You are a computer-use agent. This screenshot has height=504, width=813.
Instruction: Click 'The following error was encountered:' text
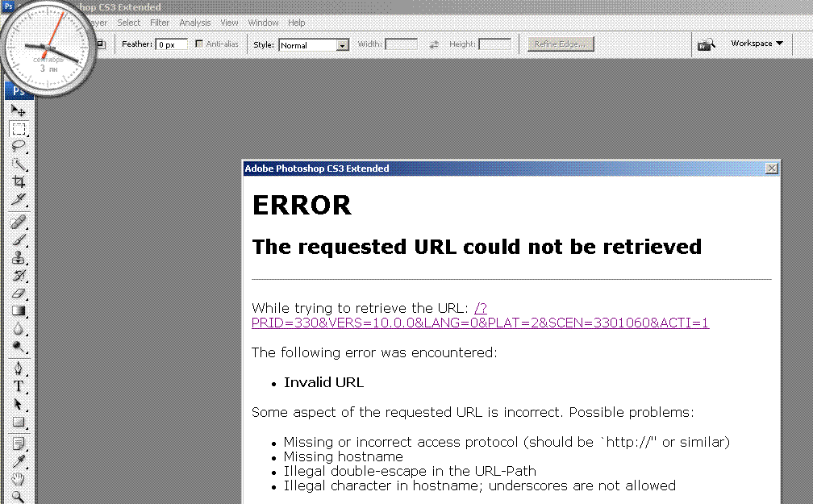[374, 352]
